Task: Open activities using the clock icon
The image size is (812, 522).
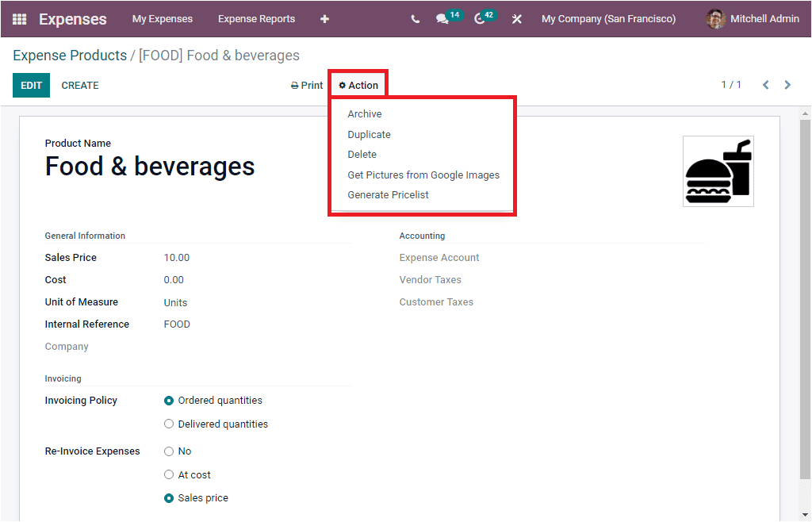Action: (477, 18)
